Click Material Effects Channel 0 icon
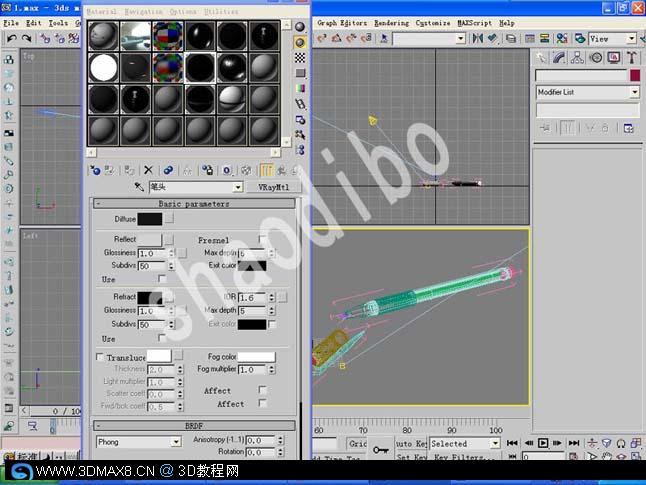This screenshot has width=646, height=485. (227, 170)
